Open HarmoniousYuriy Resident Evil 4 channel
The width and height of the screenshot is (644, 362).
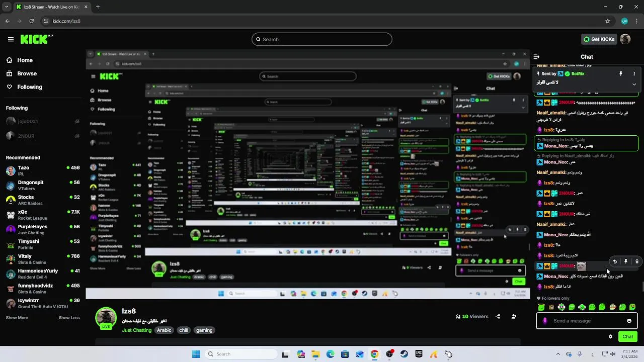tap(43, 274)
